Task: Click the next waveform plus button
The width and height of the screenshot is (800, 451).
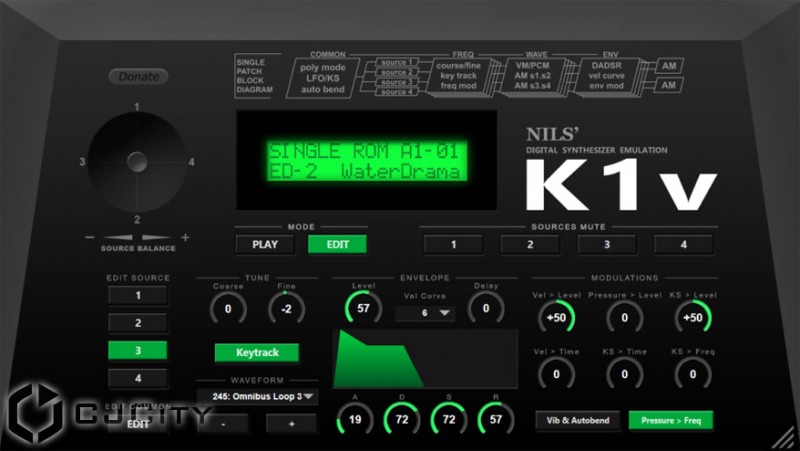Action: tap(291, 423)
